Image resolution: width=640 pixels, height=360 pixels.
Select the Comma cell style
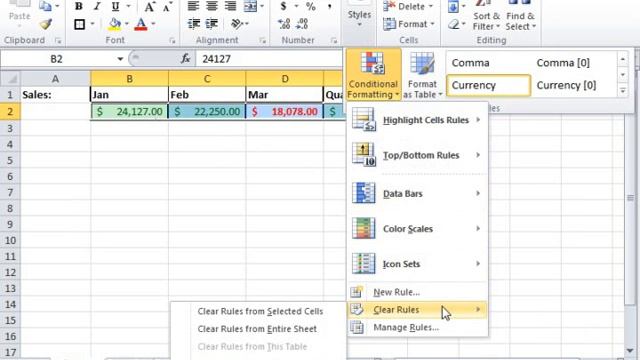click(489, 63)
